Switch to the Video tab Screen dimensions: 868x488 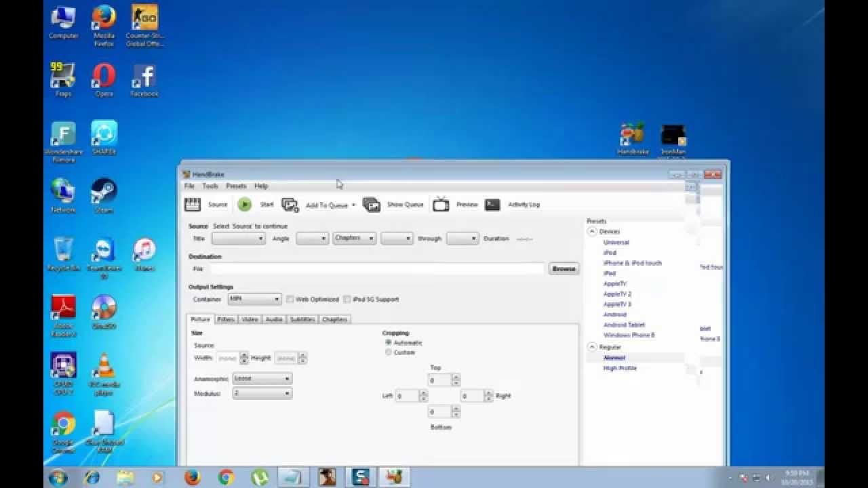250,319
